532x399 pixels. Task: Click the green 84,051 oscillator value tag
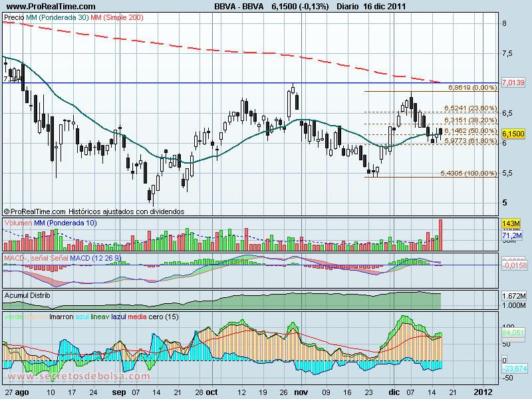[513, 332]
